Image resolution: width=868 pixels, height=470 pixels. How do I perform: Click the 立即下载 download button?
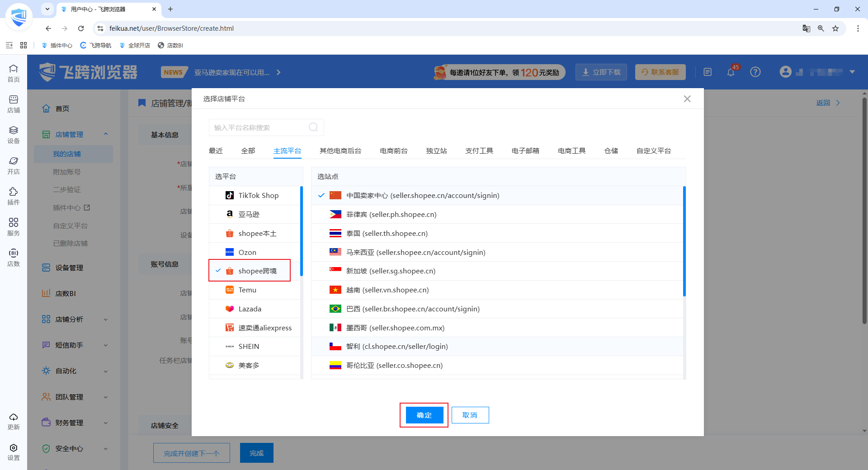tap(601, 72)
